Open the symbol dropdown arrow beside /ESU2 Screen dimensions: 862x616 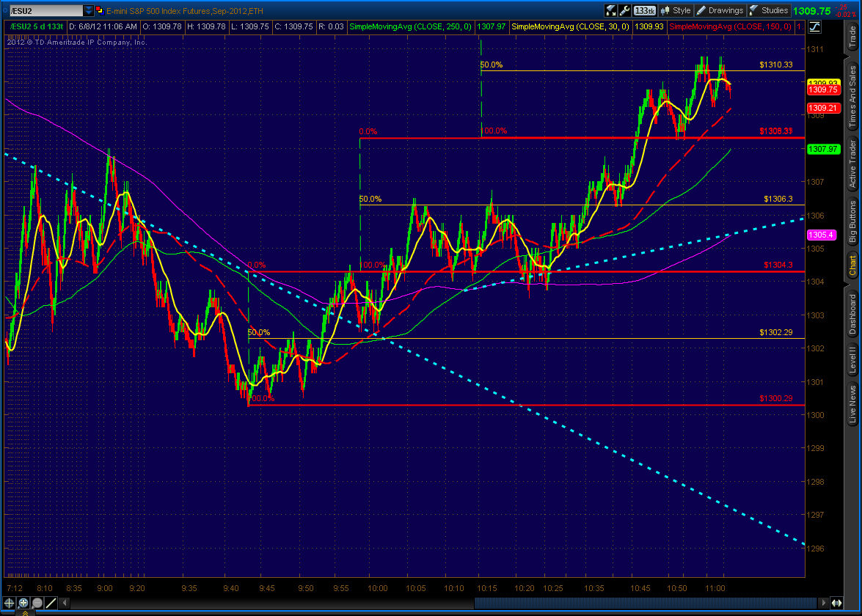click(x=89, y=10)
